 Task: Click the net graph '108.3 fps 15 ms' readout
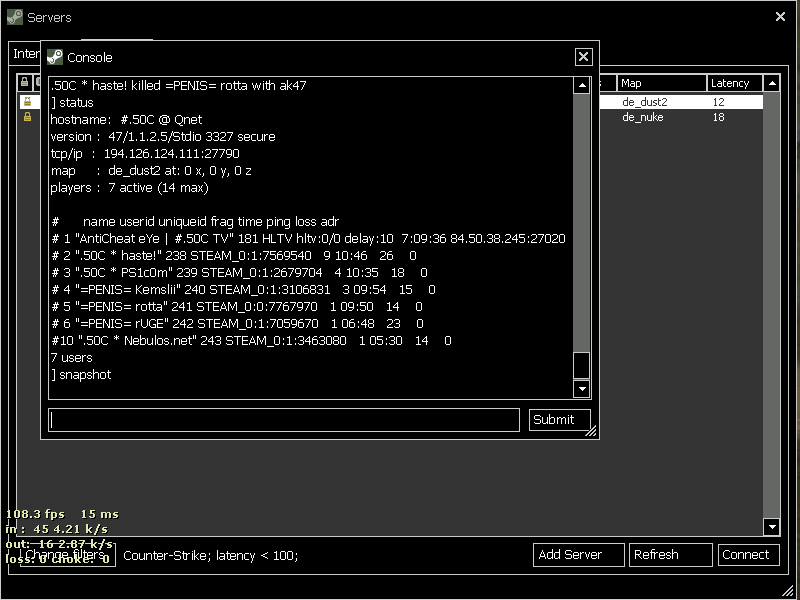[x=62, y=514]
